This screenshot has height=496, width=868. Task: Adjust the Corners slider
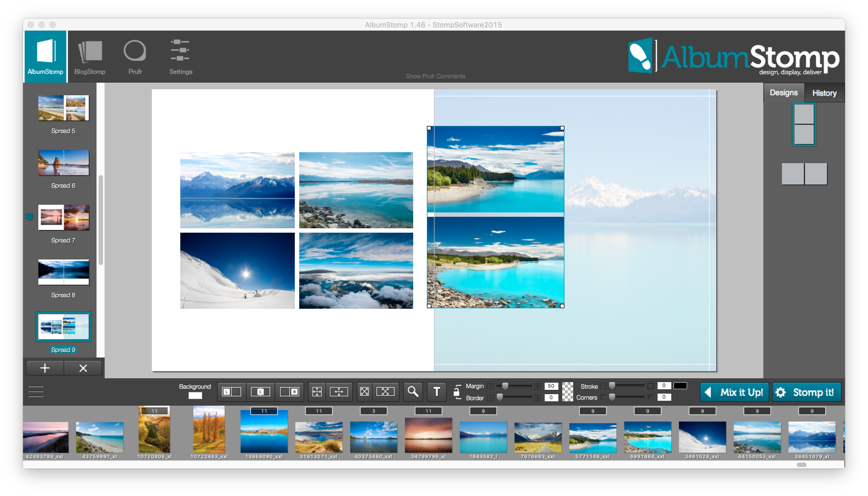click(x=626, y=397)
